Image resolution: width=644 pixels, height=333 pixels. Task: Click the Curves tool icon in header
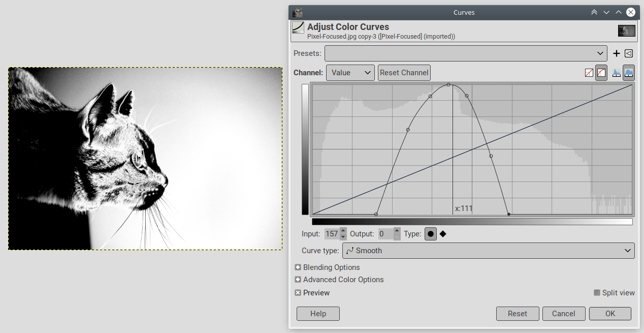point(298,28)
